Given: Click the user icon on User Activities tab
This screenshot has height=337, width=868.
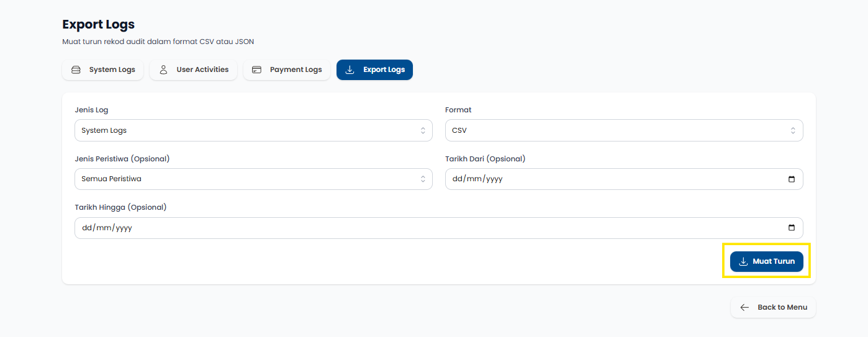Looking at the screenshot, I should pos(163,70).
